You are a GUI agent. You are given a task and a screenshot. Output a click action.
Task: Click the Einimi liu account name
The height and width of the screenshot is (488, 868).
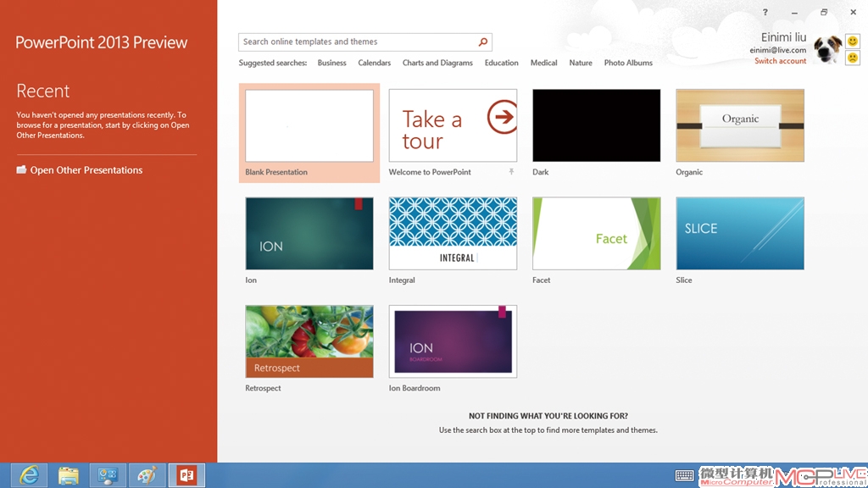click(x=783, y=37)
